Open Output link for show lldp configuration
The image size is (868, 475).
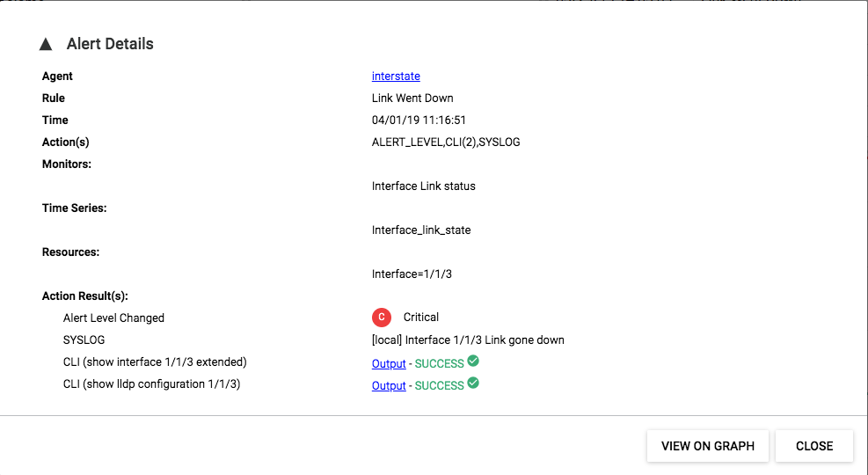389,386
